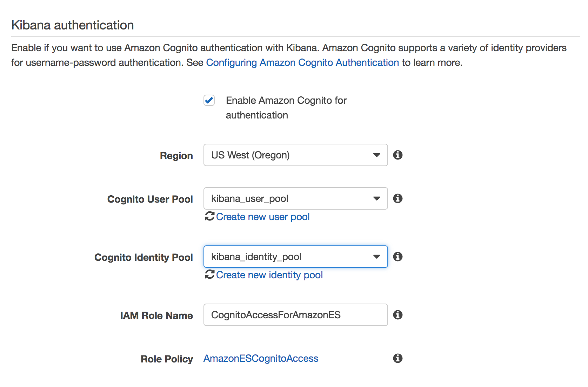Click the info icon next to IAM Role Name
The image size is (588, 387).
coord(397,315)
